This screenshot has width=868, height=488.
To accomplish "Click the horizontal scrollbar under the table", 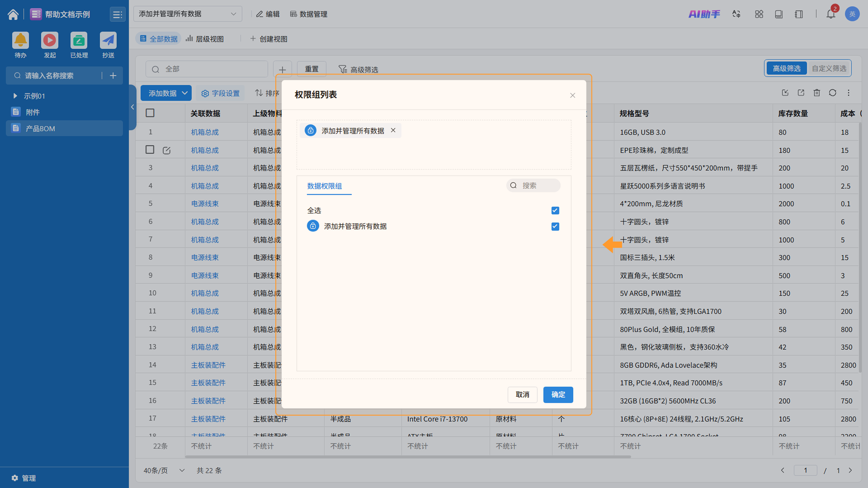I will tap(408, 457).
